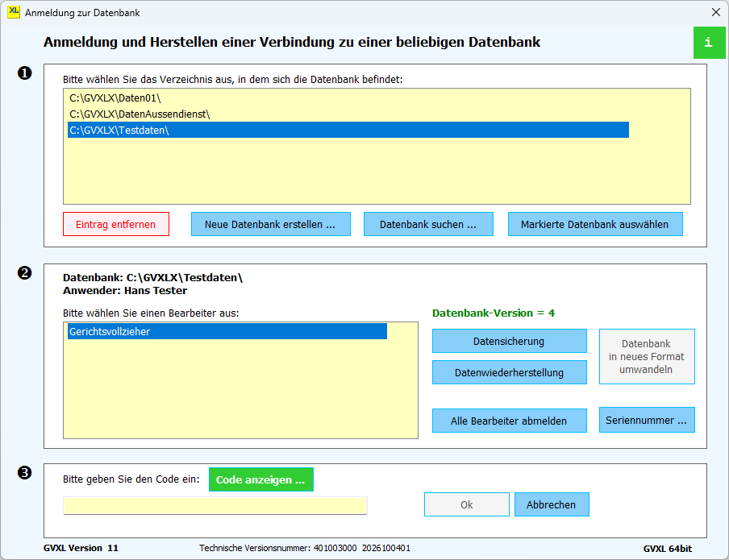Close the Anmeldung zur Datenbank window
The width and height of the screenshot is (729, 560).
[716, 13]
